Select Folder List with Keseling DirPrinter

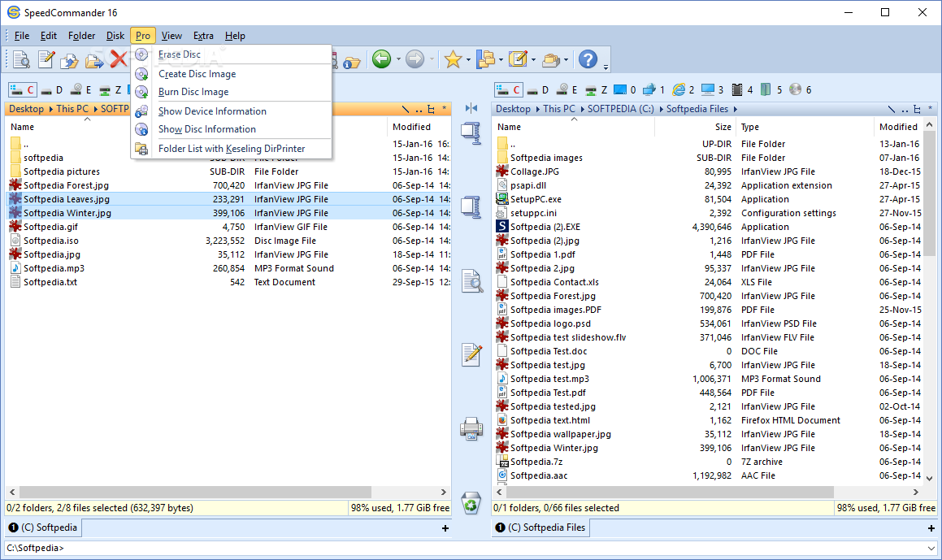232,149
